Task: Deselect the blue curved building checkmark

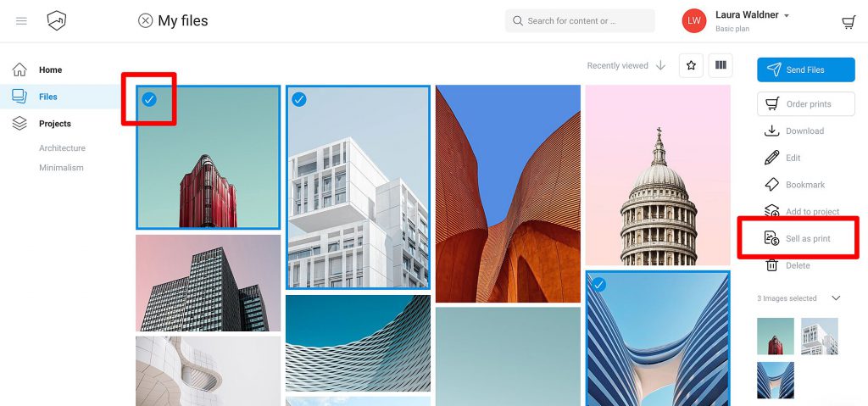Action: click(x=598, y=285)
